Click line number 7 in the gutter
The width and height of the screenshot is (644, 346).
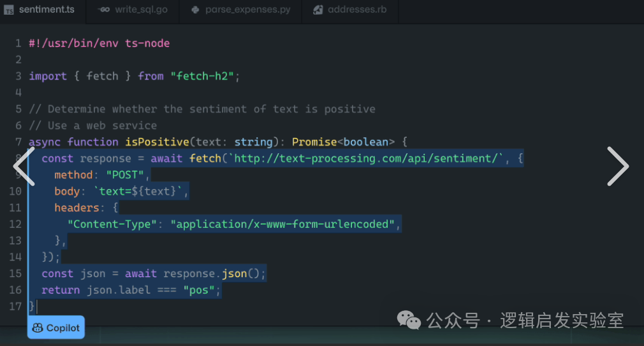18,142
